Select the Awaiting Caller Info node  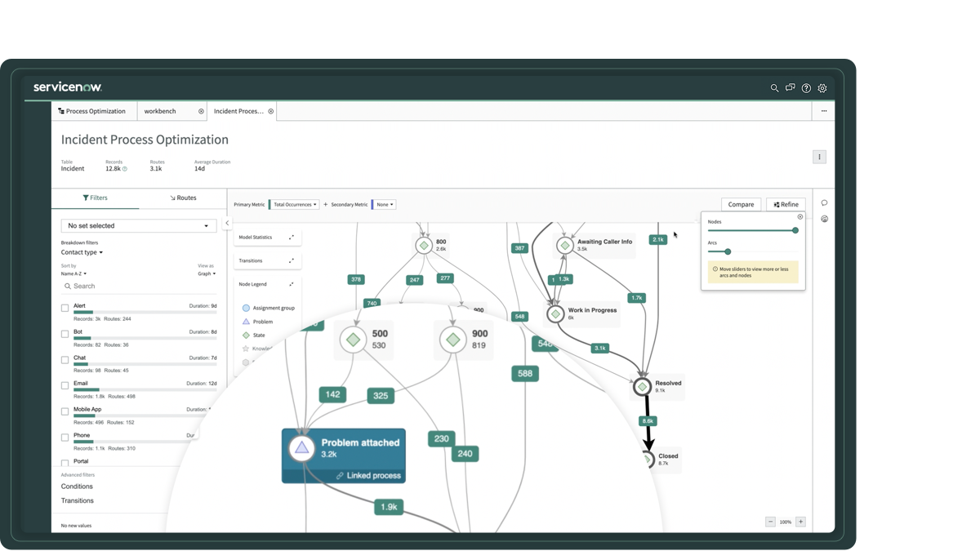[564, 245]
